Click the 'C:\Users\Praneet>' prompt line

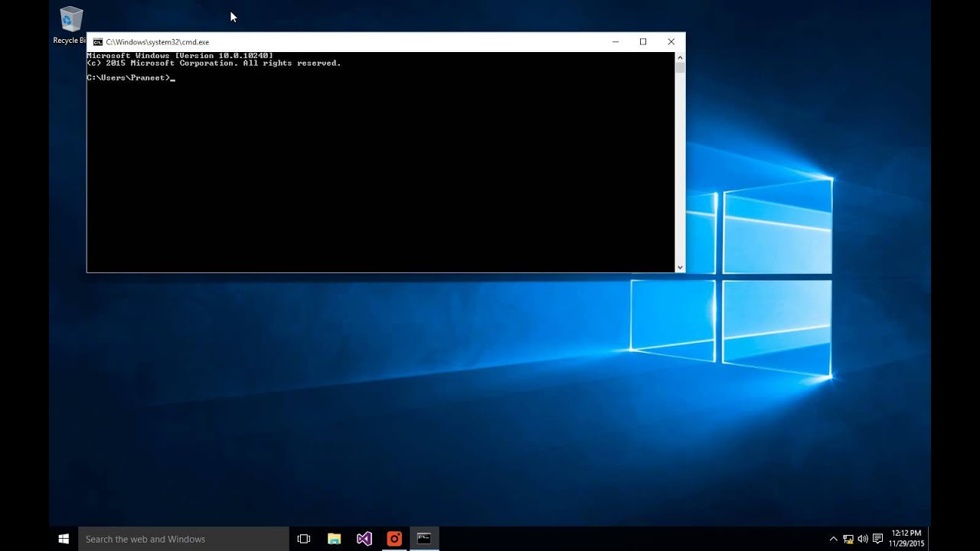tap(131, 78)
